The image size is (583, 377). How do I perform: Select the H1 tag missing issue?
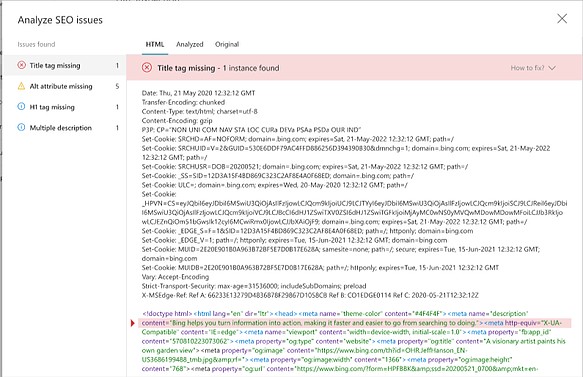(x=65, y=107)
